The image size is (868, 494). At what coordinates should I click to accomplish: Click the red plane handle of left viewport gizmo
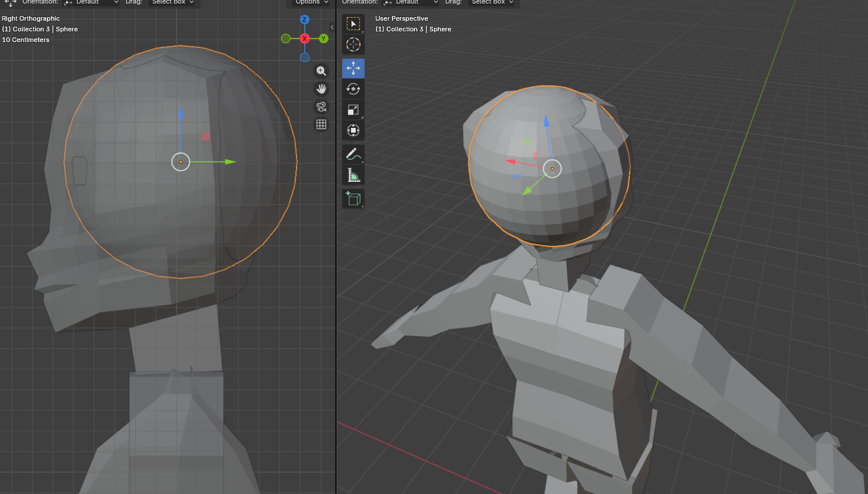206,137
